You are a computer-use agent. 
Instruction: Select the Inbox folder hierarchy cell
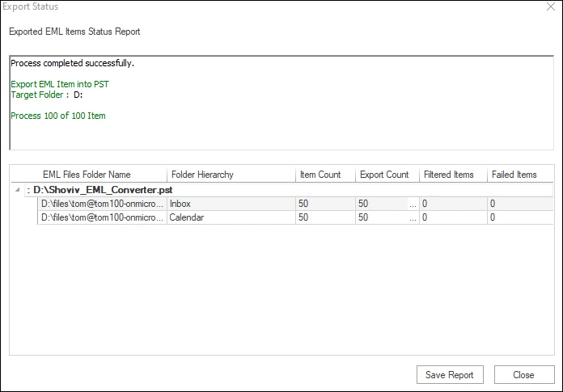231,204
